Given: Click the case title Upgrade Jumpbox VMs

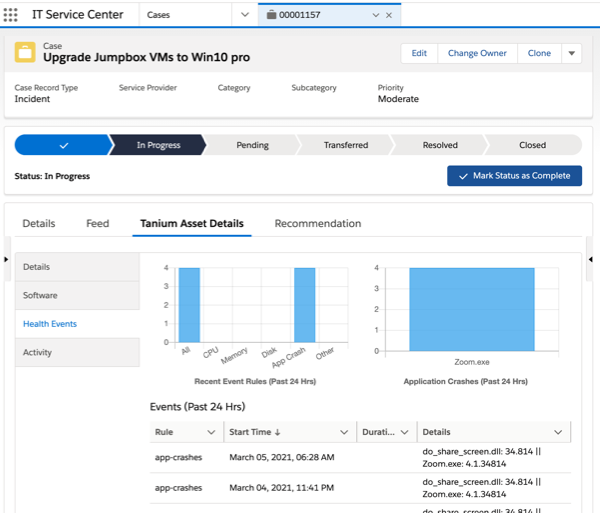Looking at the screenshot, I should pyautogui.click(x=147, y=57).
